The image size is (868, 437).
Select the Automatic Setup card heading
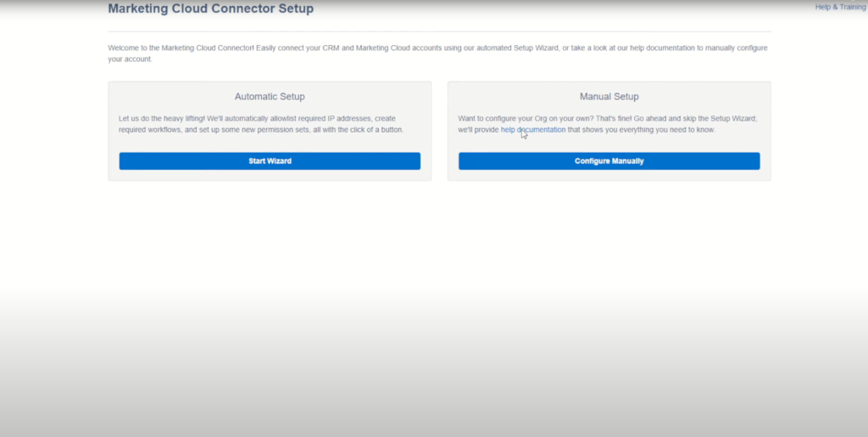pyautogui.click(x=270, y=97)
